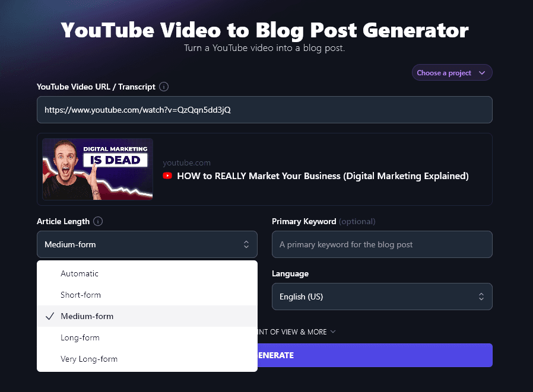Click into the Primary Keyword text field
The width and height of the screenshot is (533, 392).
click(382, 244)
